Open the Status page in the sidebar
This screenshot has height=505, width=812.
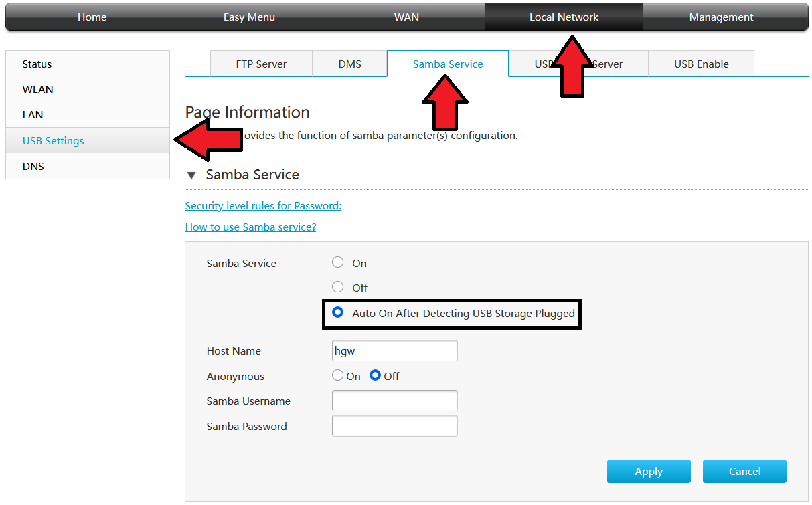tap(37, 64)
